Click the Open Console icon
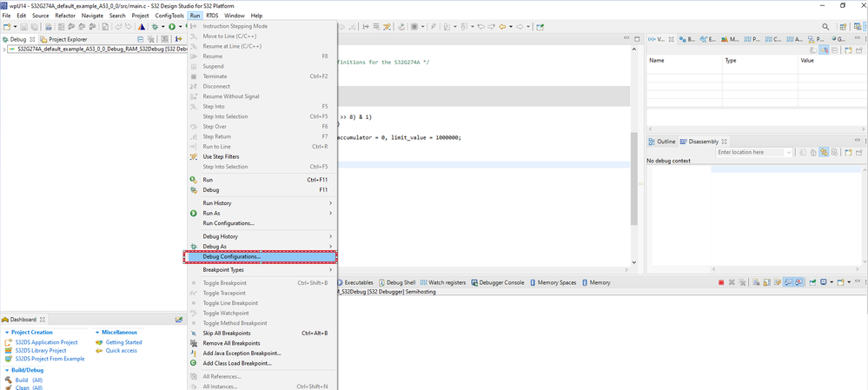The image size is (868, 390). [841, 282]
